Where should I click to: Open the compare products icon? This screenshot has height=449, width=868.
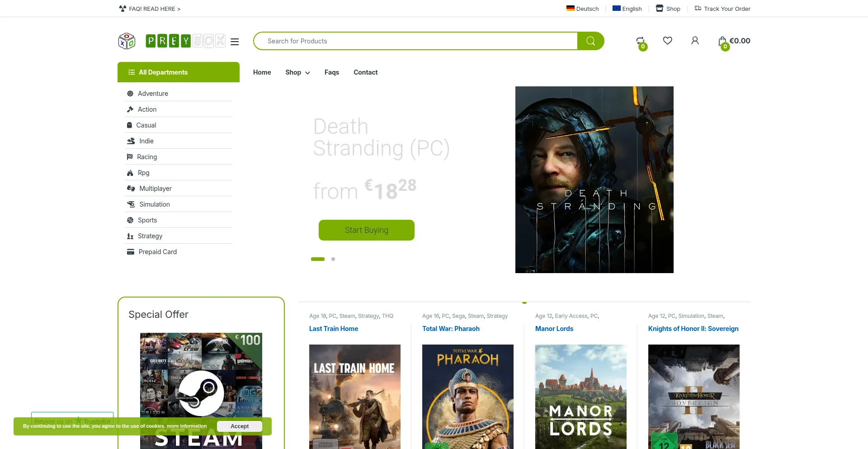[641, 41]
